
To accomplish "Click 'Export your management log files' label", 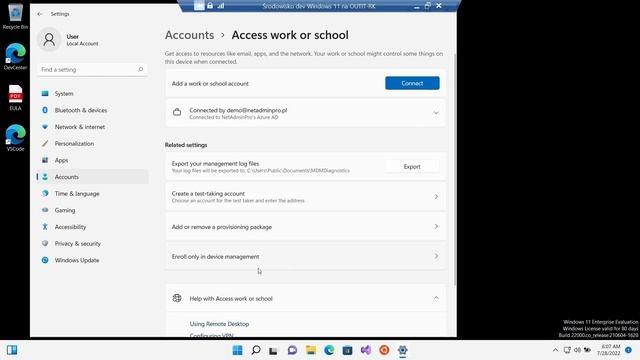I will pos(216,163).
